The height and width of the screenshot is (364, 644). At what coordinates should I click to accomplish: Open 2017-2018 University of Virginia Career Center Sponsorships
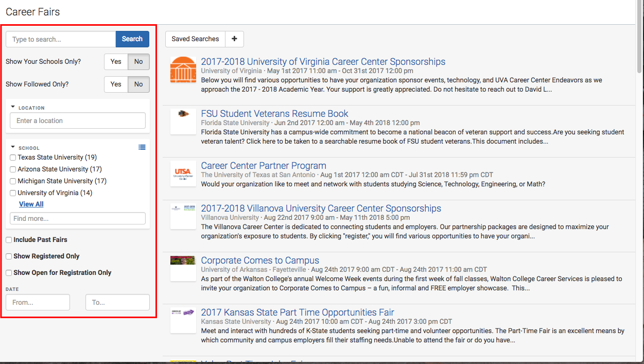point(323,62)
